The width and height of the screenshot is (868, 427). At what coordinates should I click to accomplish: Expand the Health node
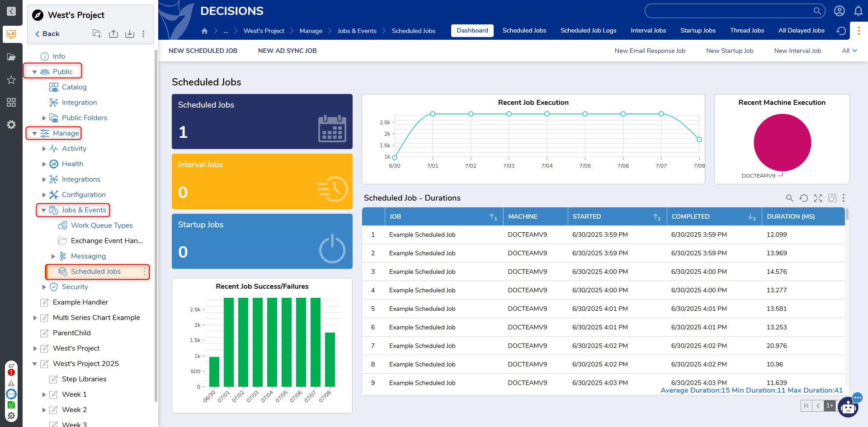[x=44, y=164]
